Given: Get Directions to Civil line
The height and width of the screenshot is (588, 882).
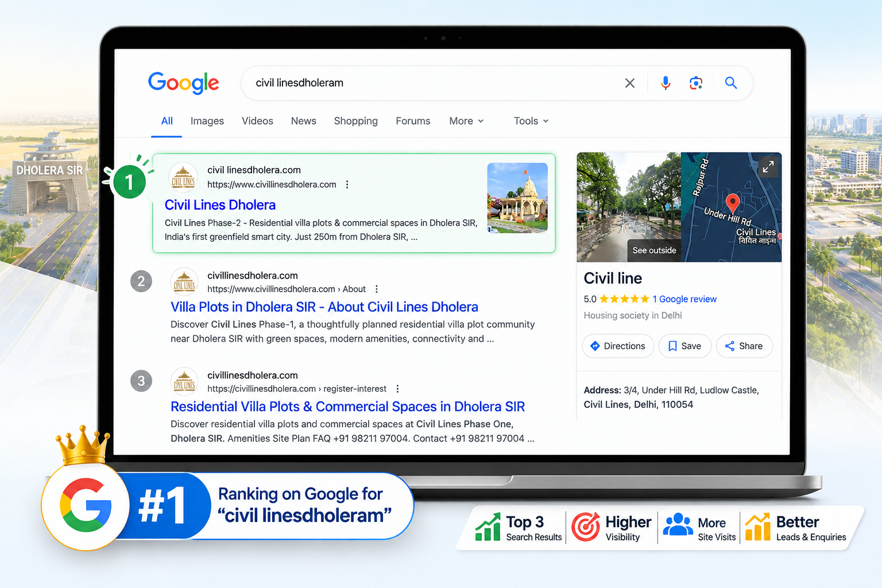Looking at the screenshot, I should [618, 346].
